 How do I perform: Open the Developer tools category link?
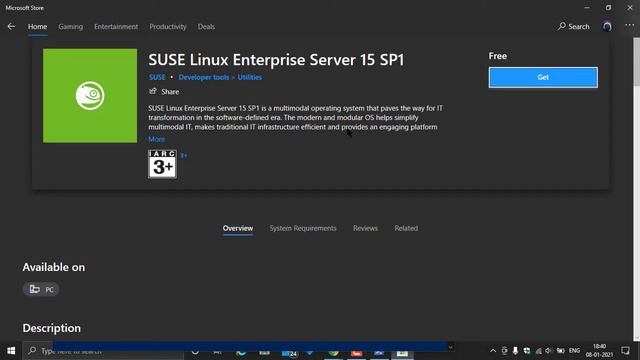(204, 77)
